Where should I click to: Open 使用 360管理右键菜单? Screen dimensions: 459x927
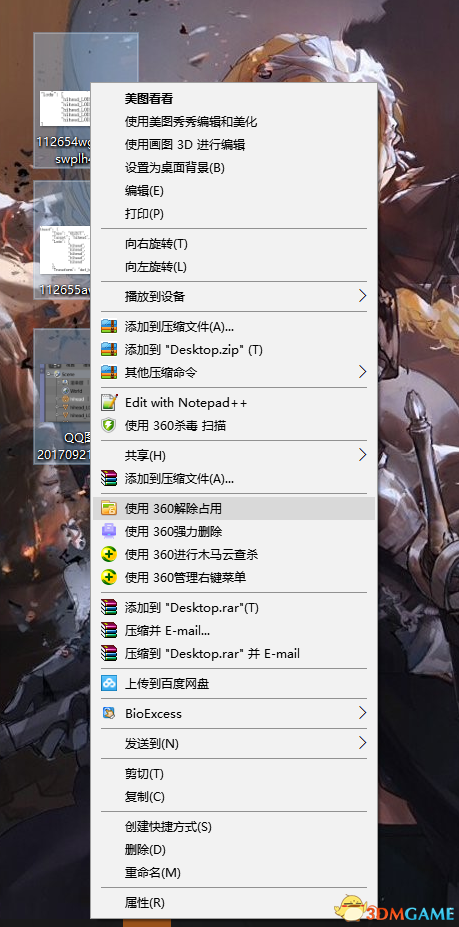[x=234, y=578]
